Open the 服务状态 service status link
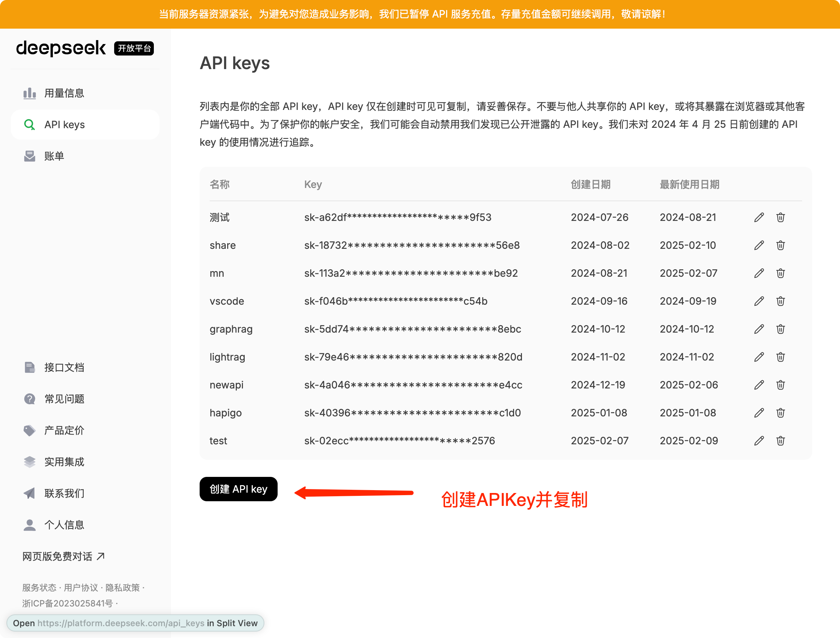 [39, 588]
